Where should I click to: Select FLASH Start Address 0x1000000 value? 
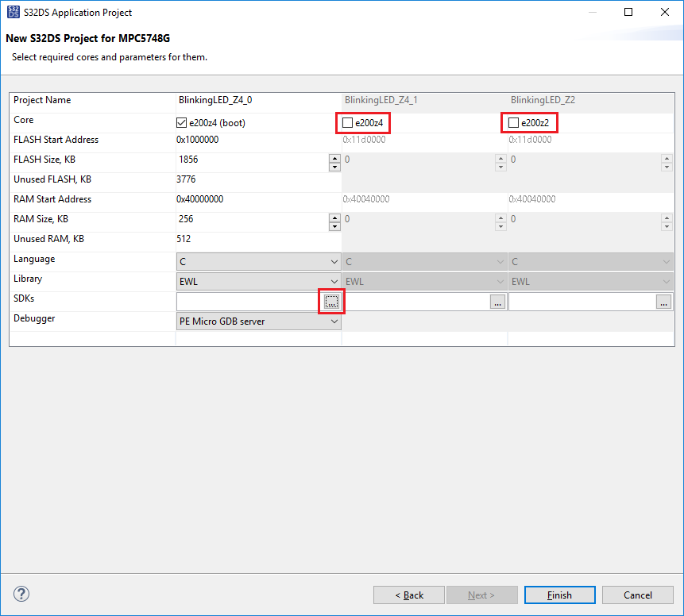[x=198, y=140]
